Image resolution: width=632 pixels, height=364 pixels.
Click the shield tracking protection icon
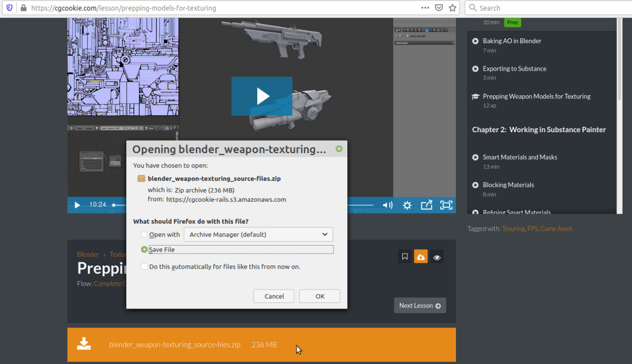(9, 8)
